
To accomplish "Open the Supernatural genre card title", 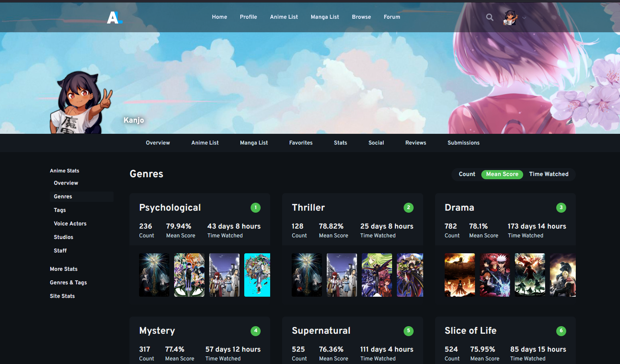I will click(x=321, y=331).
